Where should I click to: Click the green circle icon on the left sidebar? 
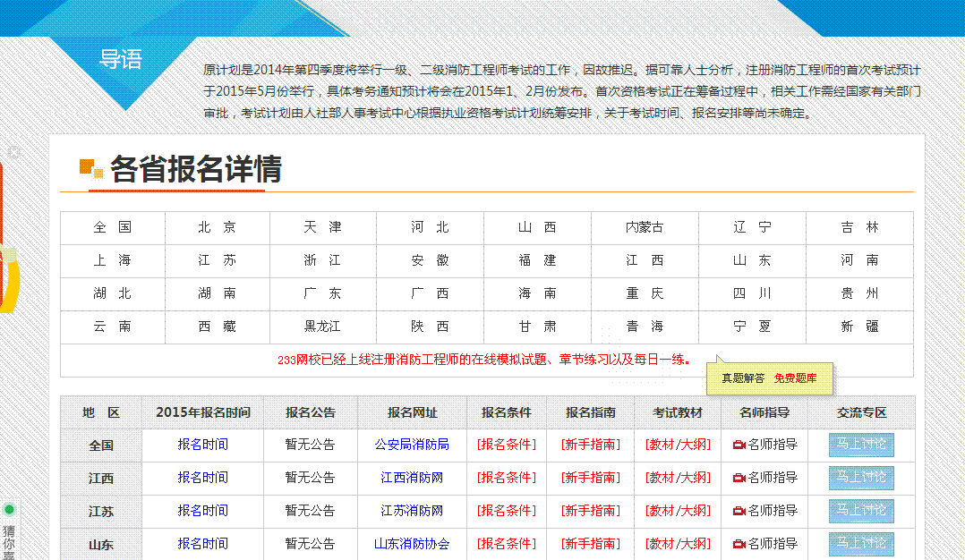[9, 509]
